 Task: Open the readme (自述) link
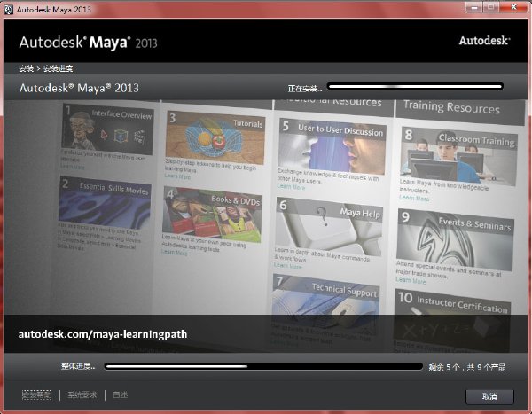tap(120, 395)
